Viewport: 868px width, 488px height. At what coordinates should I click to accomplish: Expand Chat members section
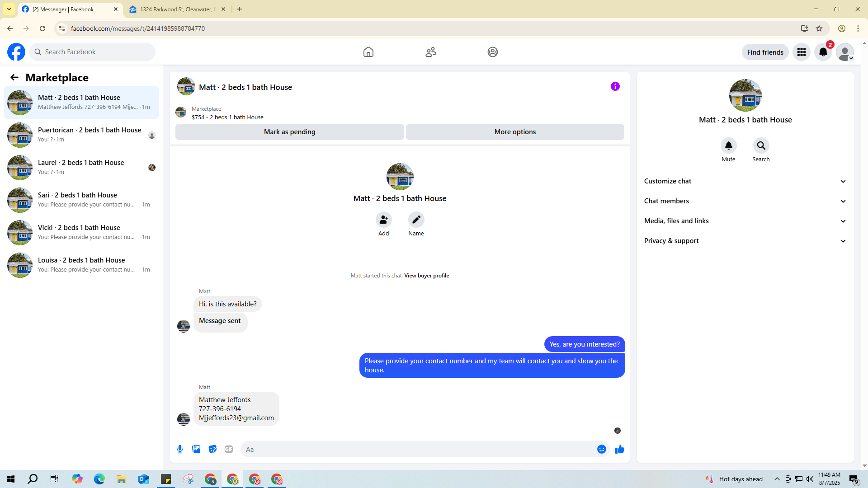pos(745,201)
